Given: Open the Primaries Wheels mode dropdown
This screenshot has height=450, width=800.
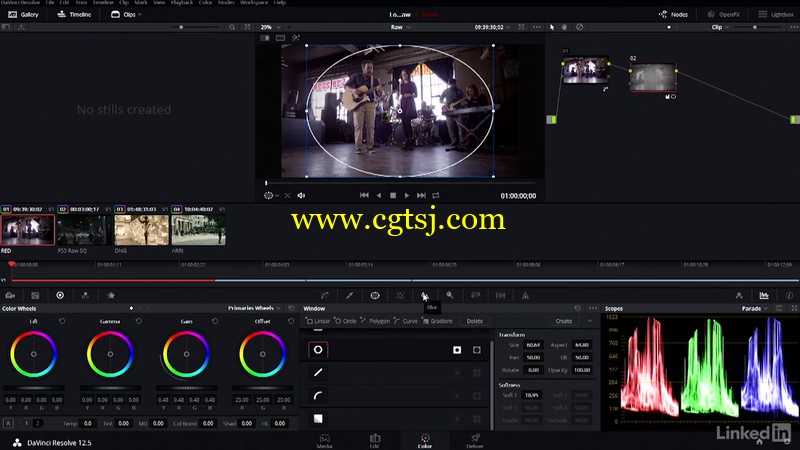Looking at the screenshot, I should pyautogui.click(x=254, y=308).
